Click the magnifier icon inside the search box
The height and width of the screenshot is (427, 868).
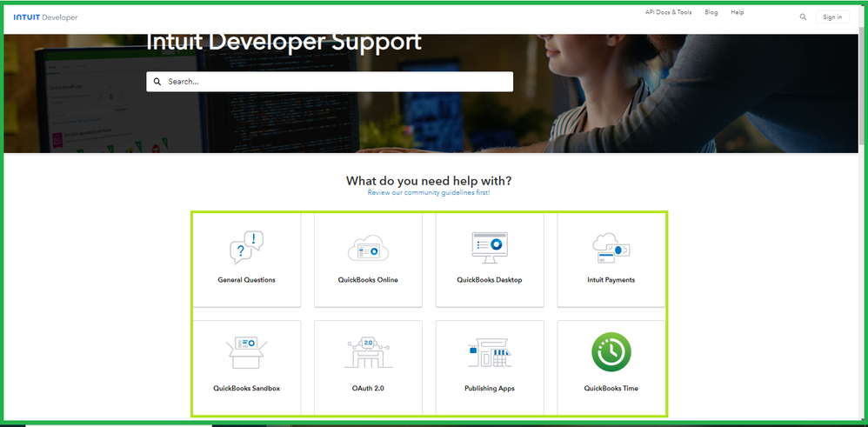(157, 82)
